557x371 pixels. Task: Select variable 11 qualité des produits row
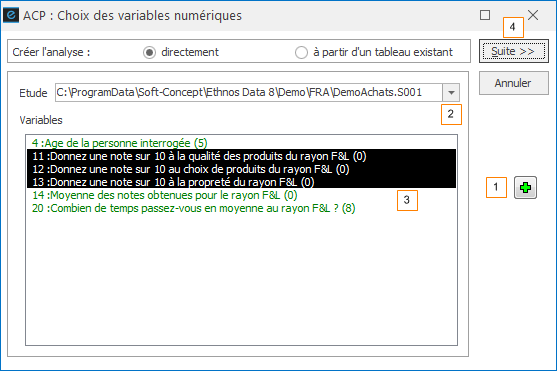(x=242, y=156)
